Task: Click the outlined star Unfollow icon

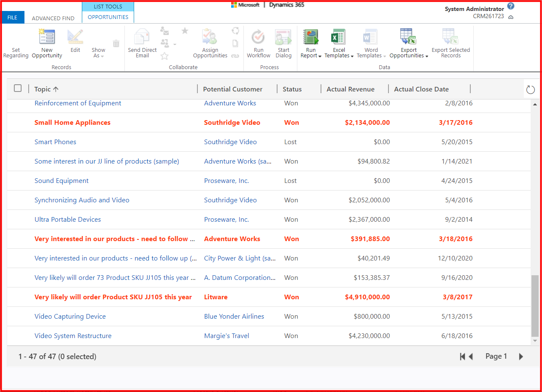Action: point(164,56)
